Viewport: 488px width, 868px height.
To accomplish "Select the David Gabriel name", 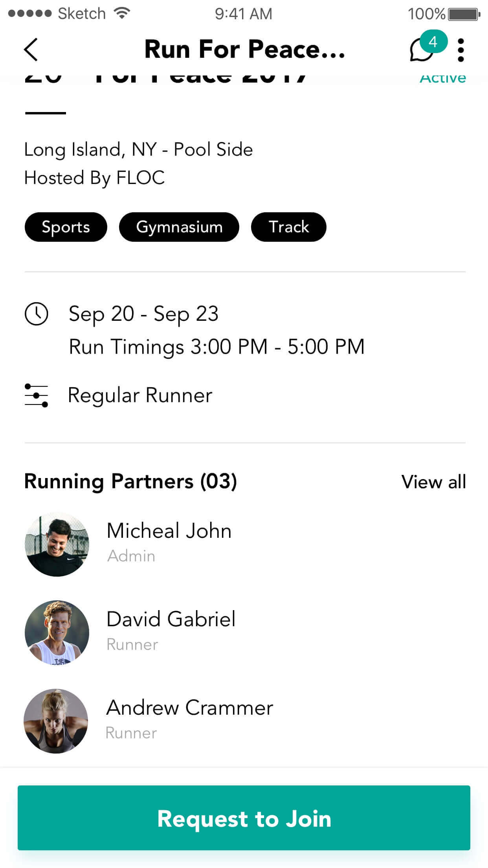I will click(171, 619).
